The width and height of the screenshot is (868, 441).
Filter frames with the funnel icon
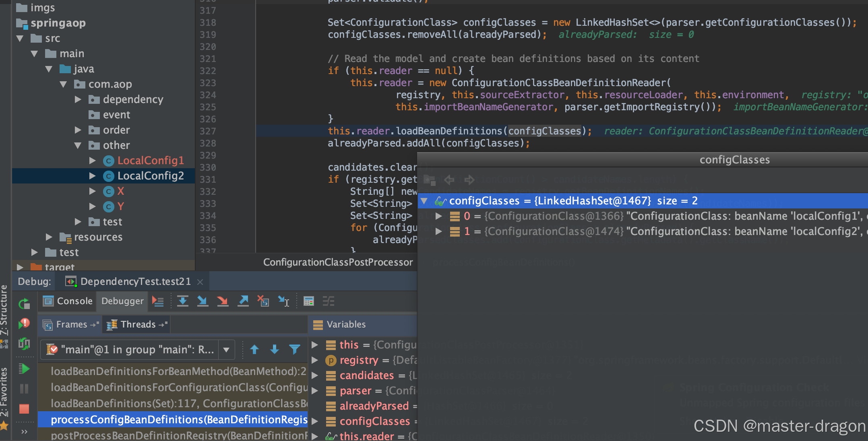pos(295,349)
